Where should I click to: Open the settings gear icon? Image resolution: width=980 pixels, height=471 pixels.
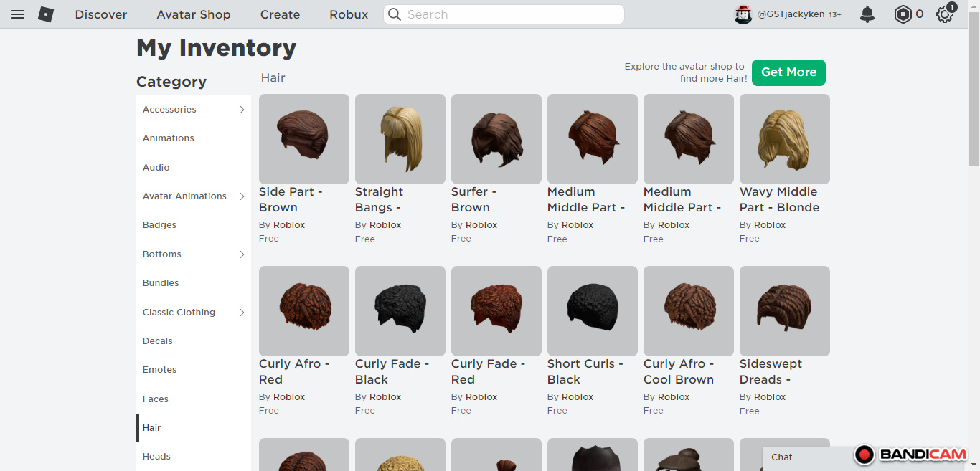coord(945,14)
